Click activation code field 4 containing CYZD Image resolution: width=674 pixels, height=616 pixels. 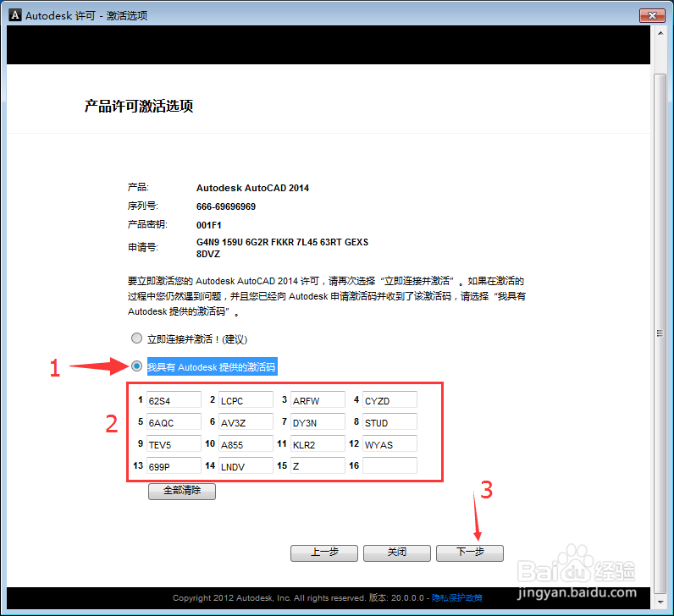tap(389, 400)
